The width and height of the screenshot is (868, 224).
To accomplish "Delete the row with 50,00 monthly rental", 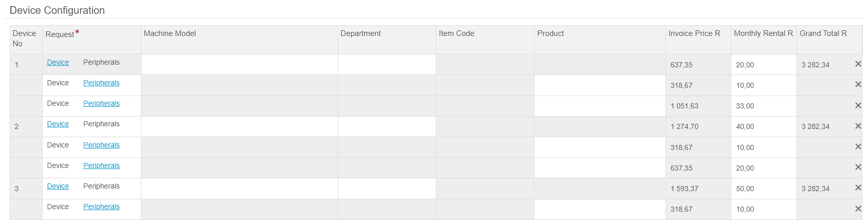I will 858,188.
